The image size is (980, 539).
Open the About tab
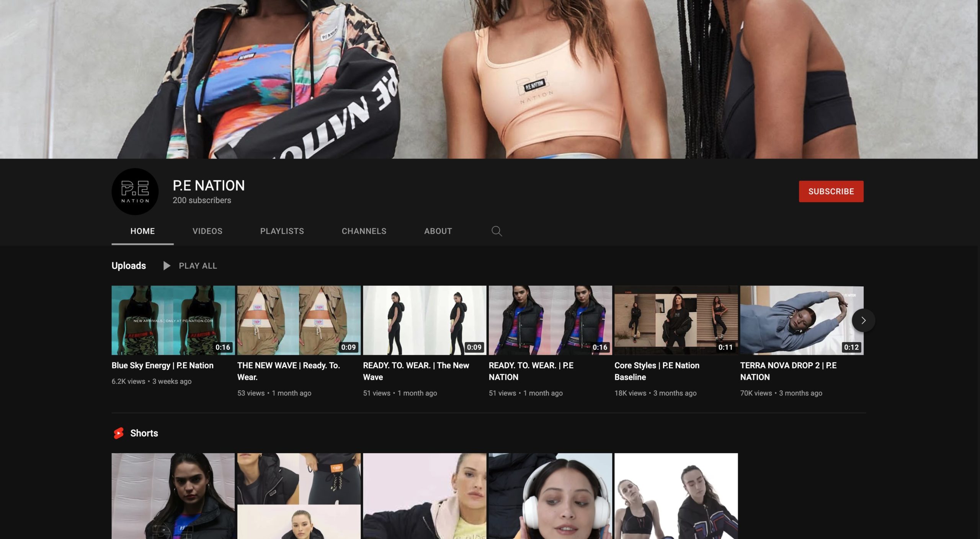coord(438,231)
